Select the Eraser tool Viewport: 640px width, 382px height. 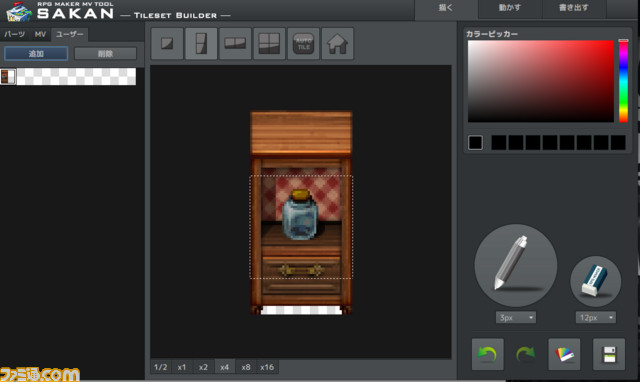[x=596, y=281]
